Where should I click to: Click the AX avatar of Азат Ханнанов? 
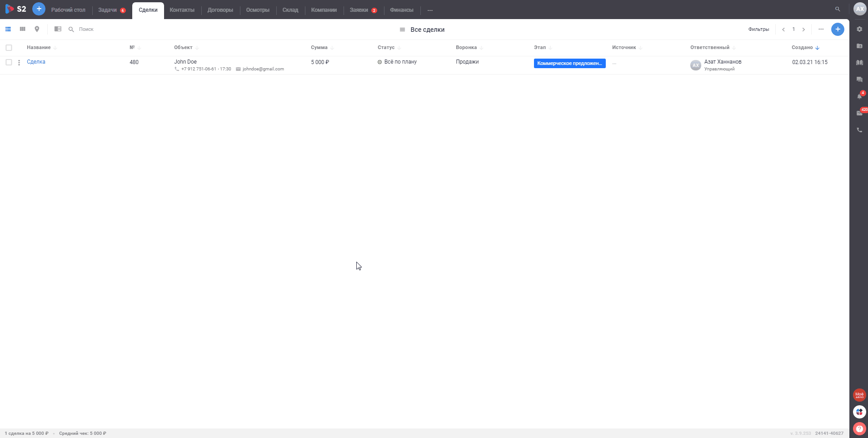click(x=695, y=65)
